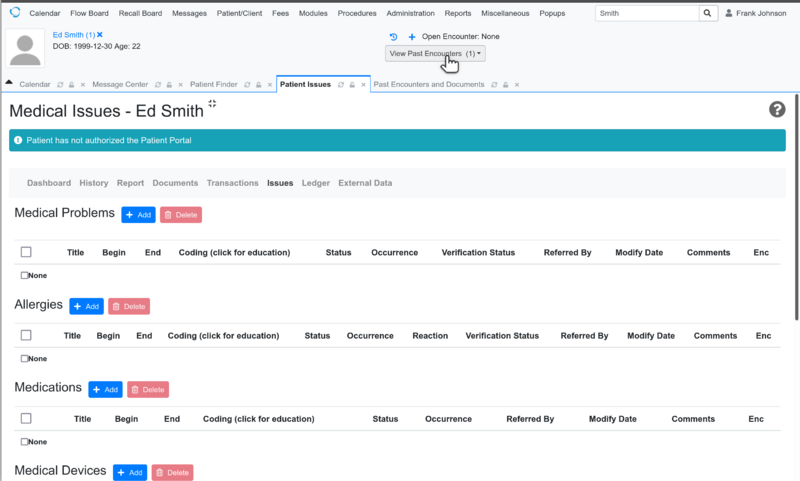Refresh Past Encounters and Documents tab

coord(494,85)
